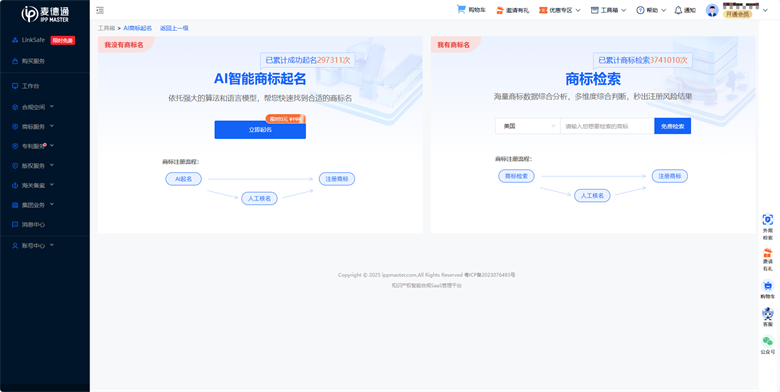Click the 商标检索 flow step pill
780x392 pixels.
[516, 176]
